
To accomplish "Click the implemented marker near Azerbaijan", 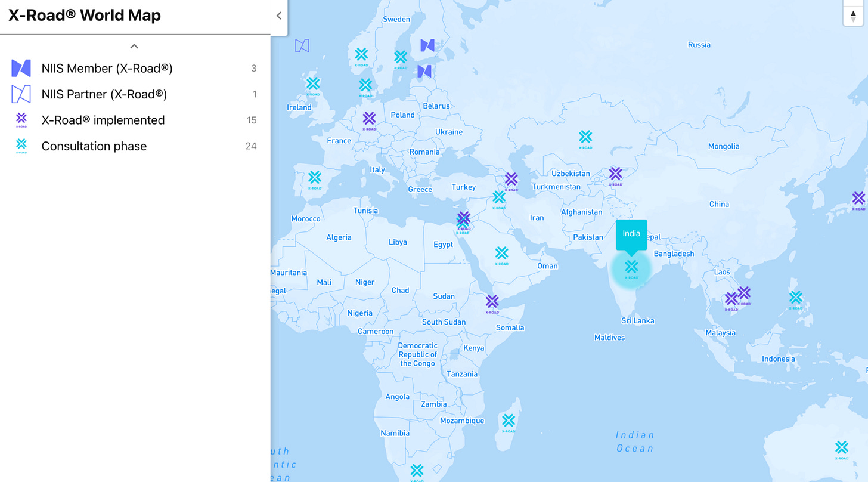I will tap(511, 181).
